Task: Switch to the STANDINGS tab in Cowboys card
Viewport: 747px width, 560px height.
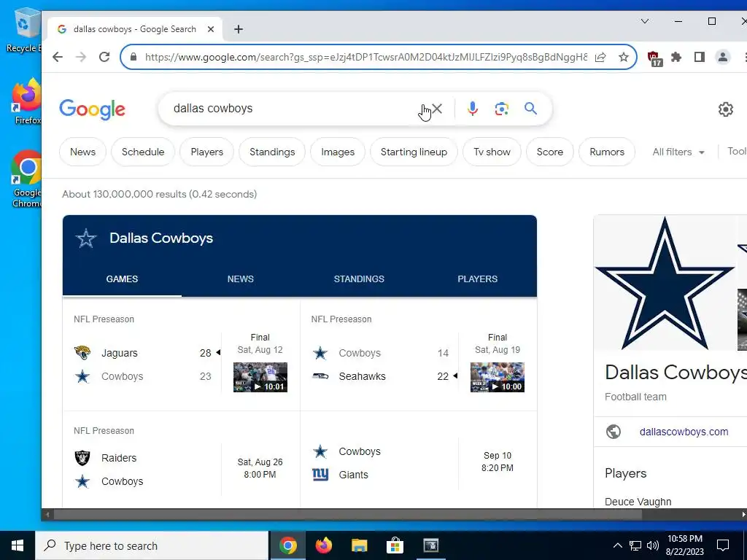Action: 359,279
